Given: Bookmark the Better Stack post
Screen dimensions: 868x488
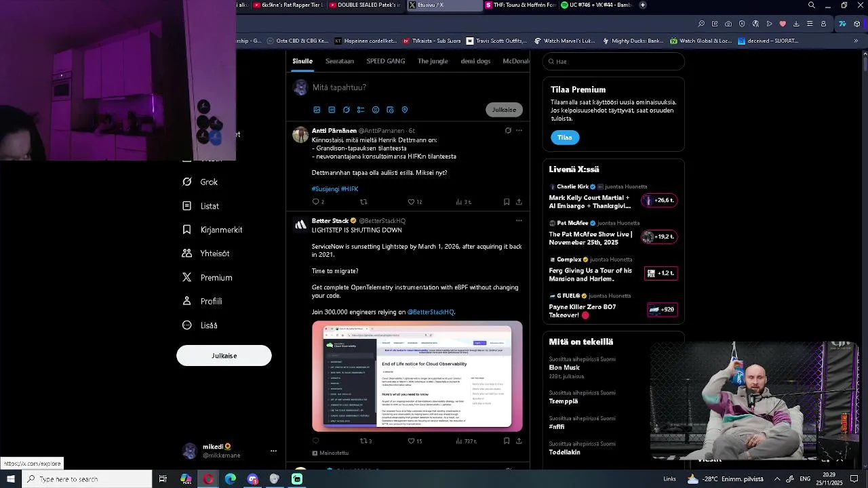Looking at the screenshot, I should pos(507,441).
